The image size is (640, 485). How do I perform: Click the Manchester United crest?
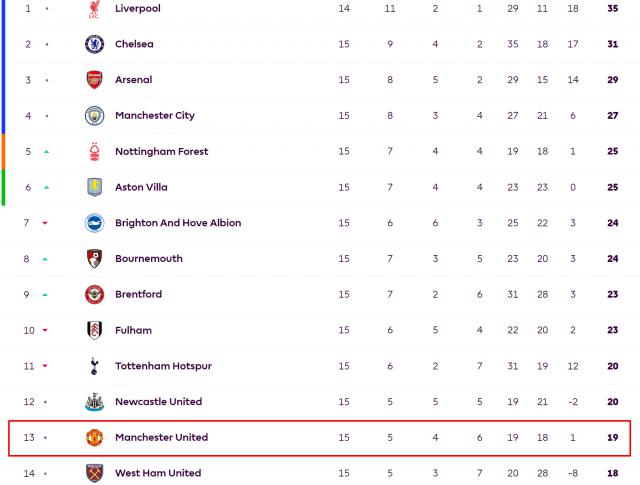(x=94, y=438)
